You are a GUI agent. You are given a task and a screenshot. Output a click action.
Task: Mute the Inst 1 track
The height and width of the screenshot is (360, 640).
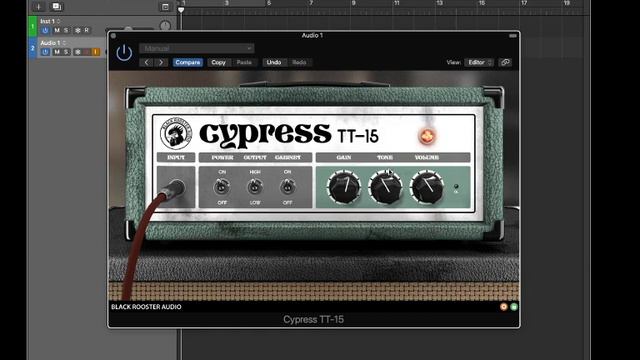coord(57,30)
